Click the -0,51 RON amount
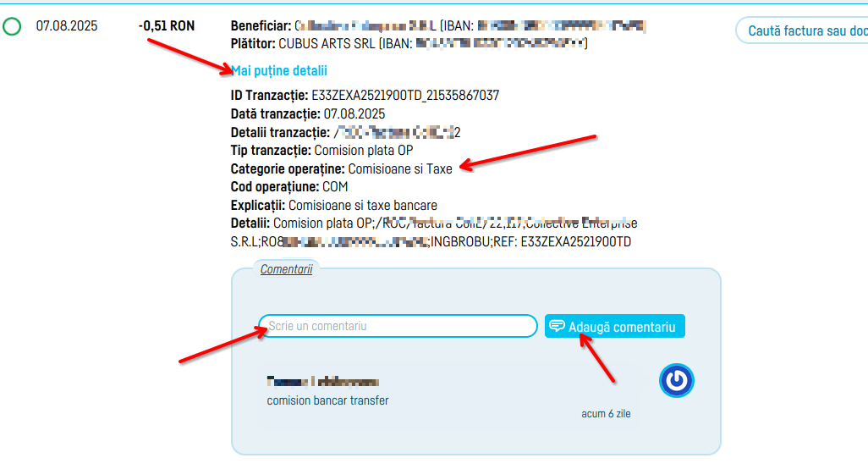Viewport: 868px width, 469px height. click(x=167, y=26)
